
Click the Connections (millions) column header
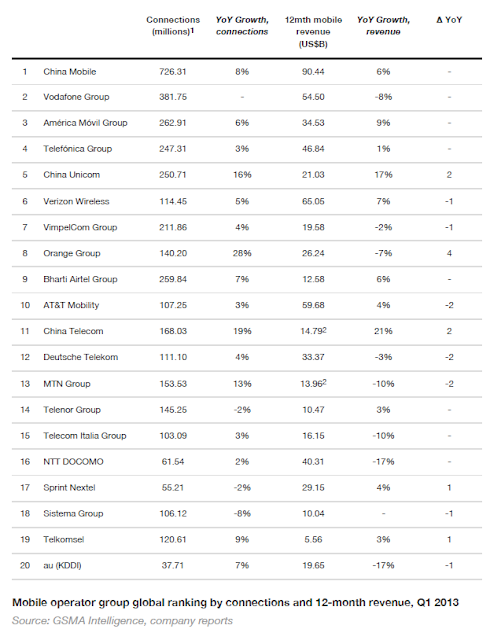tap(173, 26)
